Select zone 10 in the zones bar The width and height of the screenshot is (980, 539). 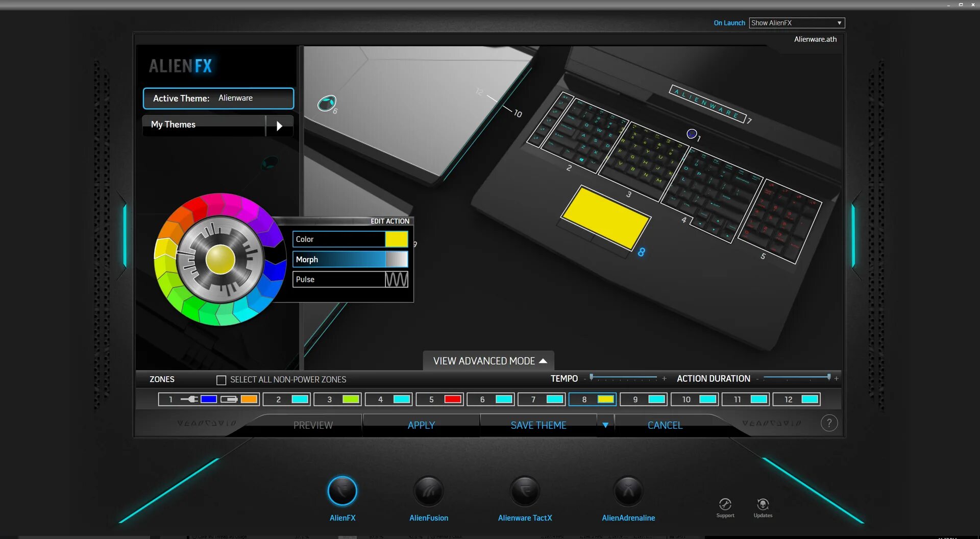click(x=695, y=399)
